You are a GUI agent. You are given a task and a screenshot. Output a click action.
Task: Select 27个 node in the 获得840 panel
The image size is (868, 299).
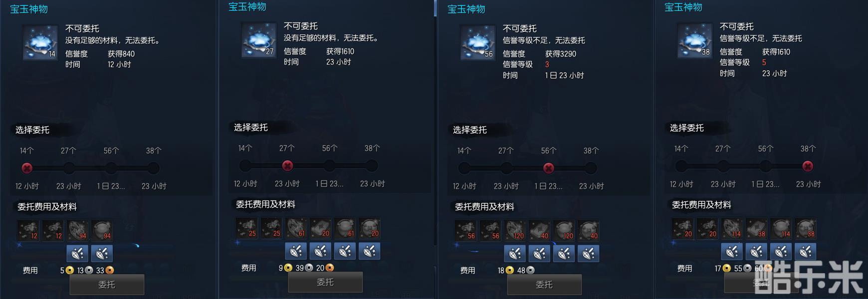pos(69,168)
